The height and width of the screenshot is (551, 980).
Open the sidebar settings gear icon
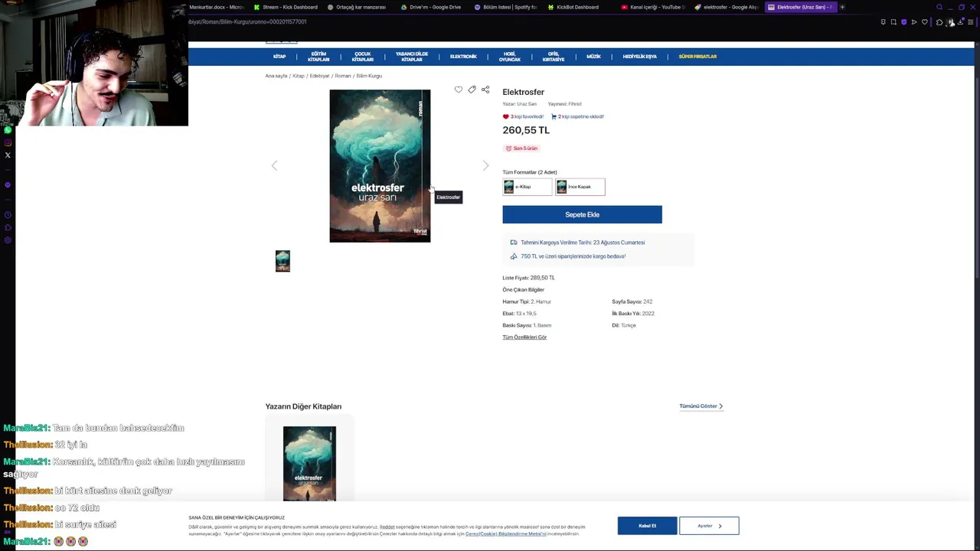(8, 240)
